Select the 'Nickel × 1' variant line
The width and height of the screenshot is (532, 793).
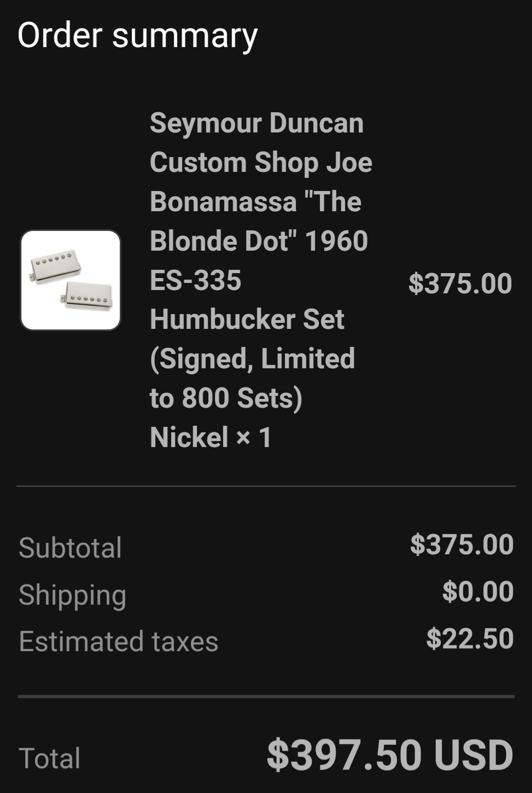pos(211,437)
